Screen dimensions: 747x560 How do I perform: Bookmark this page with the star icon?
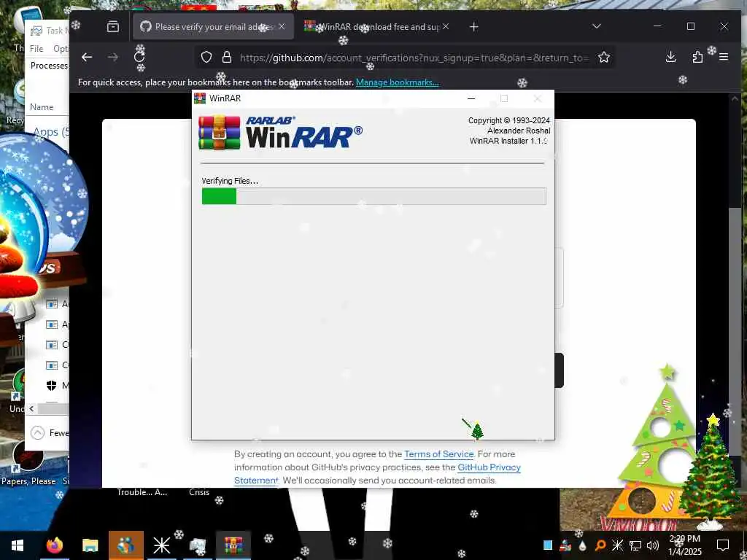pyautogui.click(x=604, y=57)
